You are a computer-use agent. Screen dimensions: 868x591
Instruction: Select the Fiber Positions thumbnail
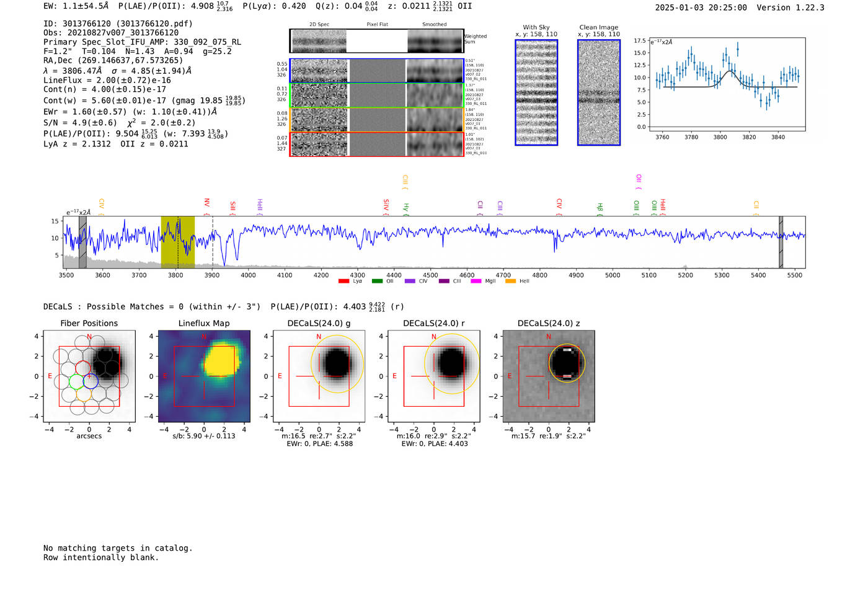coord(89,376)
